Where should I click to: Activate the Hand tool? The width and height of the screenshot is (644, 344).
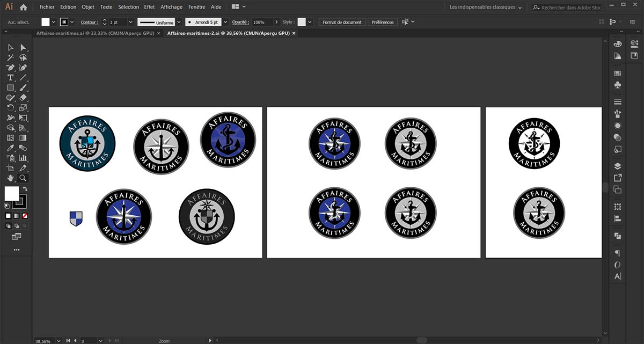pyautogui.click(x=10, y=178)
